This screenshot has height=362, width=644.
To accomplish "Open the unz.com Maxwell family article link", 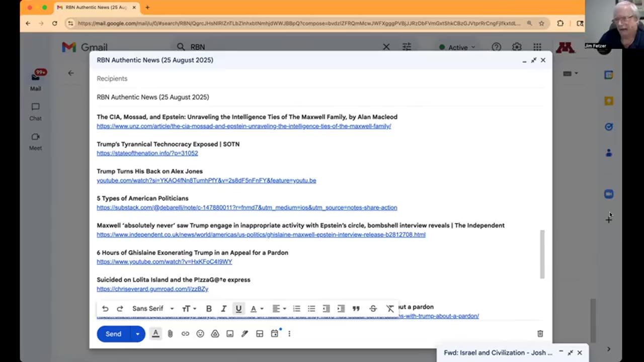I will (244, 126).
